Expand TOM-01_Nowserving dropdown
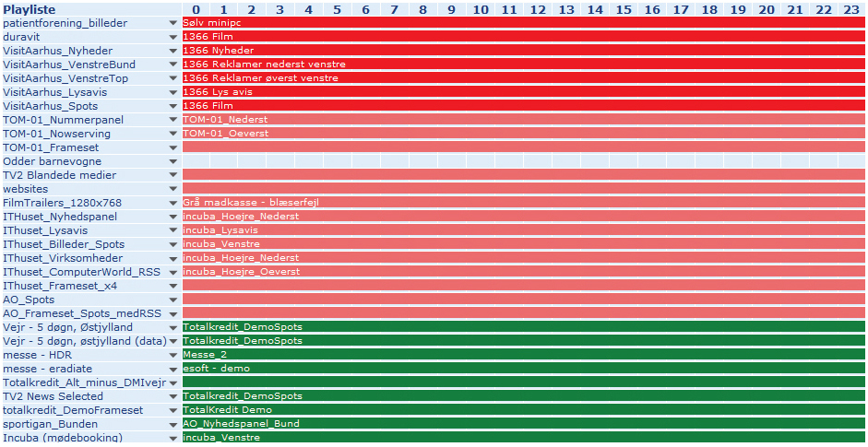Viewport: 868px width, 447px height. [173, 134]
